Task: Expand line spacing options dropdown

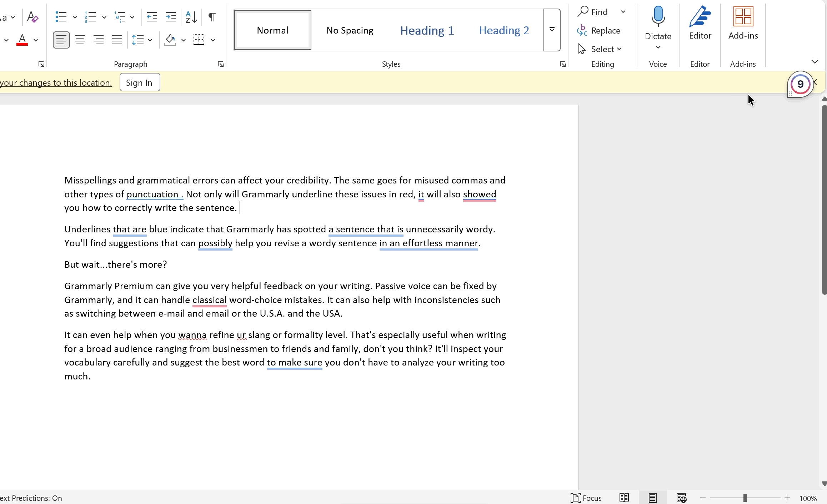Action: point(150,40)
